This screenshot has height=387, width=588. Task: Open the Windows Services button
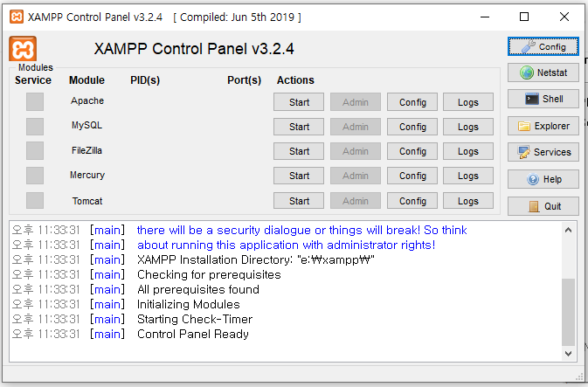click(x=543, y=152)
